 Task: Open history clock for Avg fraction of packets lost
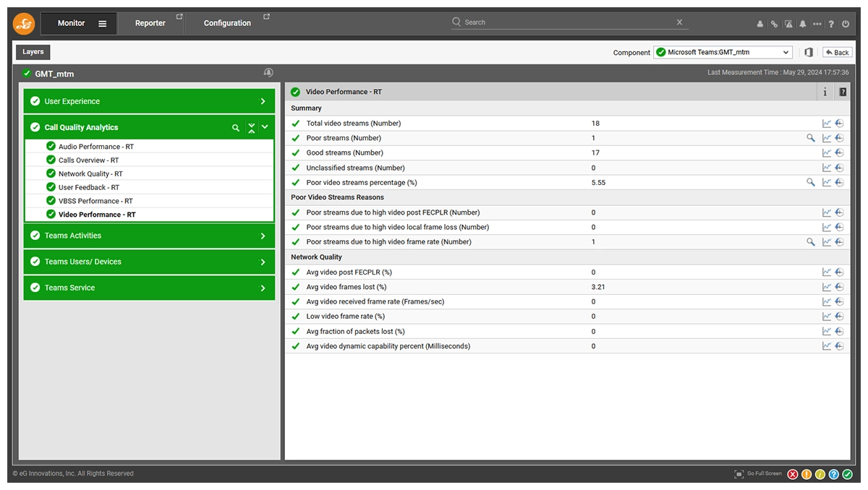pyautogui.click(x=839, y=332)
